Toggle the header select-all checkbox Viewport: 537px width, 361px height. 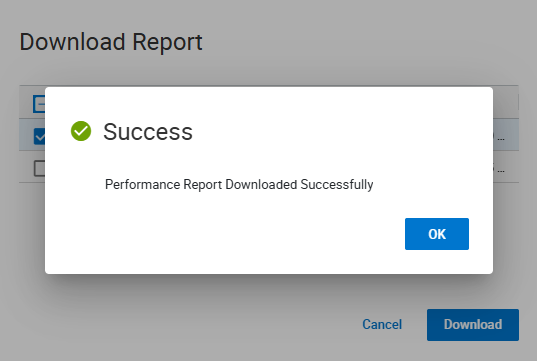tap(39, 104)
